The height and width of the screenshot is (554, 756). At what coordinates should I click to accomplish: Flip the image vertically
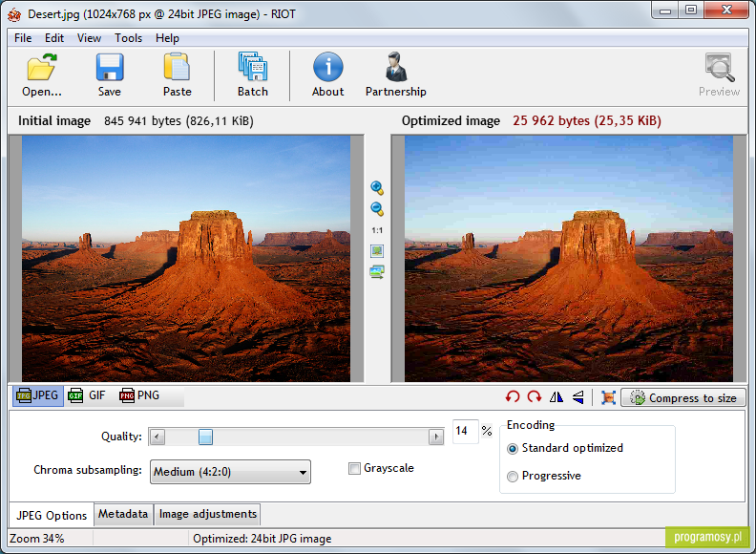click(x=578, y=397)
